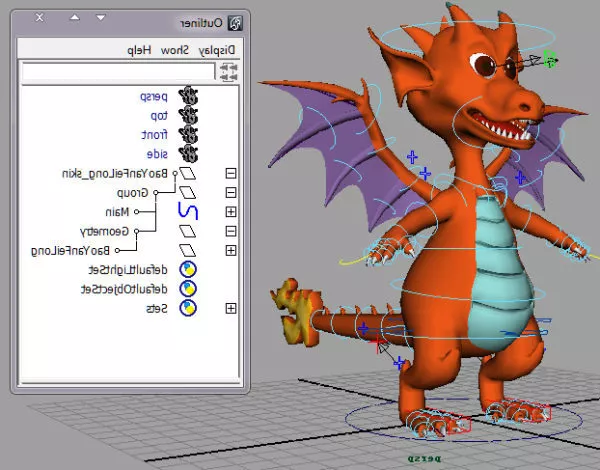Select the Main label in the Outliner
This screenshot has height=470, width=600.
click(x=117, y=212)
